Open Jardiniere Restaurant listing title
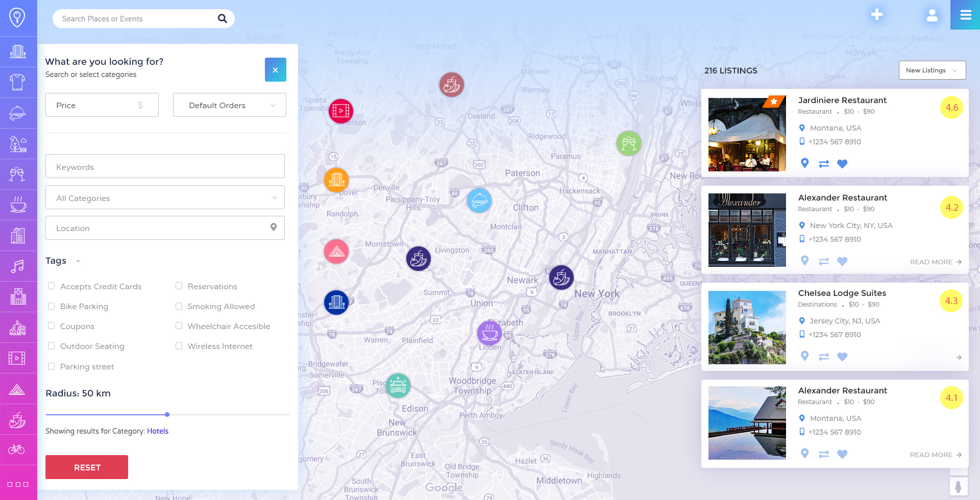 coord(842,100)
